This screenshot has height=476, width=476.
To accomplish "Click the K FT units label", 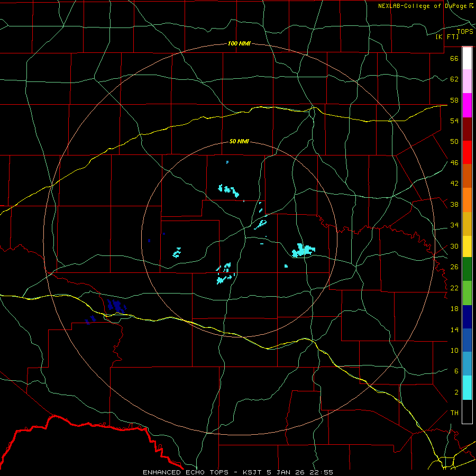I will click(x=447, y=36).
